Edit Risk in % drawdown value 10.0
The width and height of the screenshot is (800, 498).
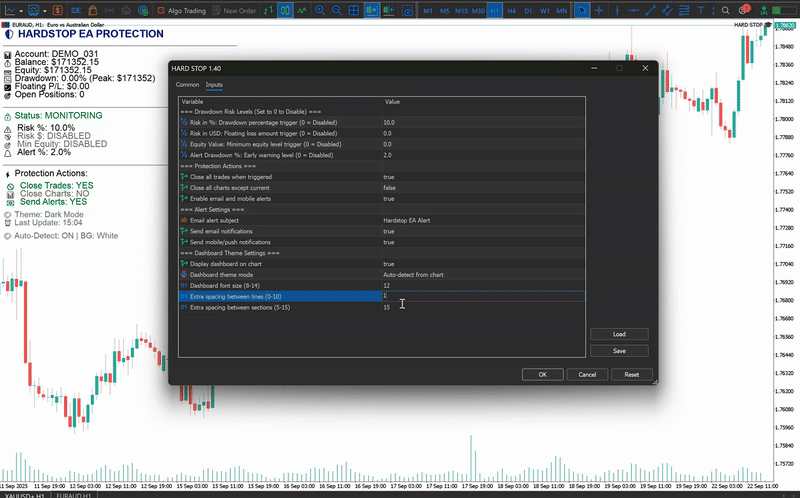483,122
